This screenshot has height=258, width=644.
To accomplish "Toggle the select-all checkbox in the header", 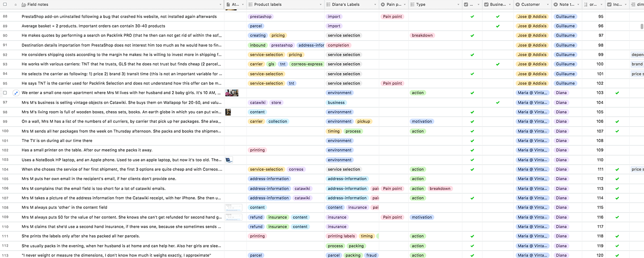I will (5, 4).
